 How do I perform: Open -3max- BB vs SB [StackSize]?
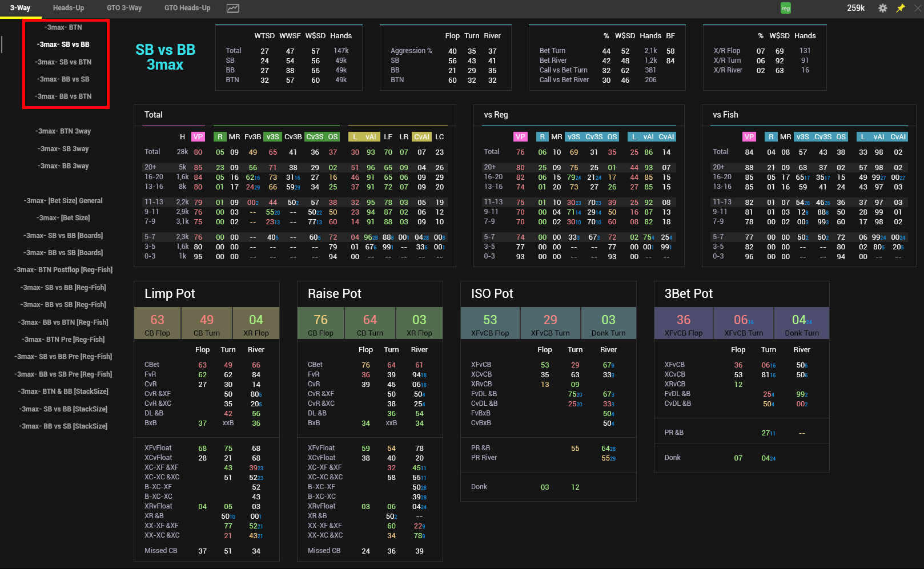(63, 426)
